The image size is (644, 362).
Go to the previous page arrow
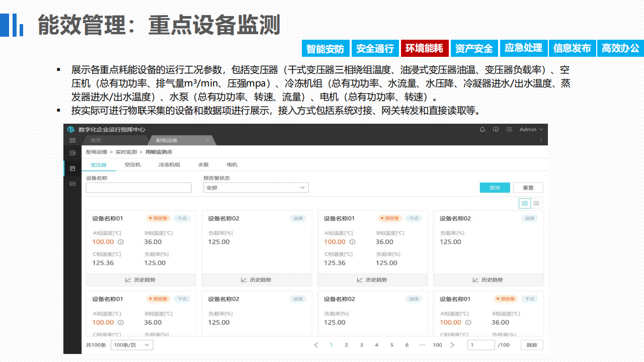point(316,345)
